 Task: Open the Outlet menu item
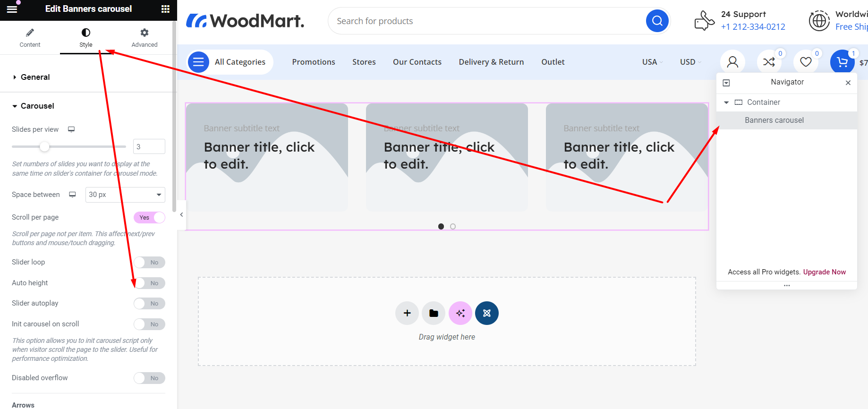[x=553, y=62]
